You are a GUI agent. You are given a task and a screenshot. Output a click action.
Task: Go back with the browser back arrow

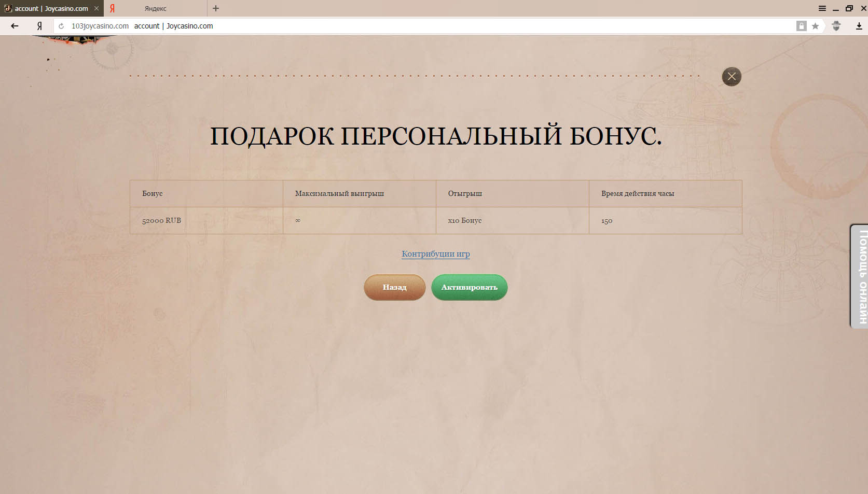pos(15,26)
